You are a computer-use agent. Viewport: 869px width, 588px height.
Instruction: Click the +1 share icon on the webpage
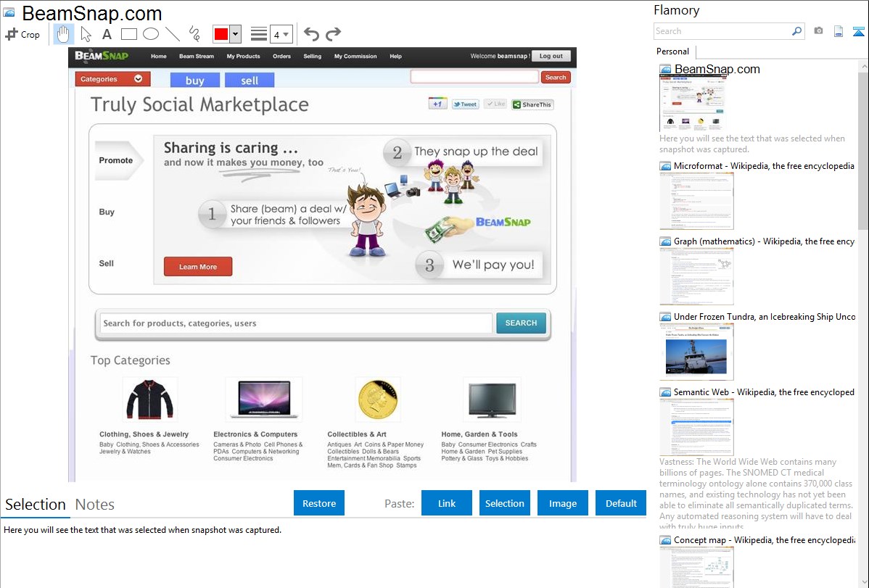[x=437, y=104]
